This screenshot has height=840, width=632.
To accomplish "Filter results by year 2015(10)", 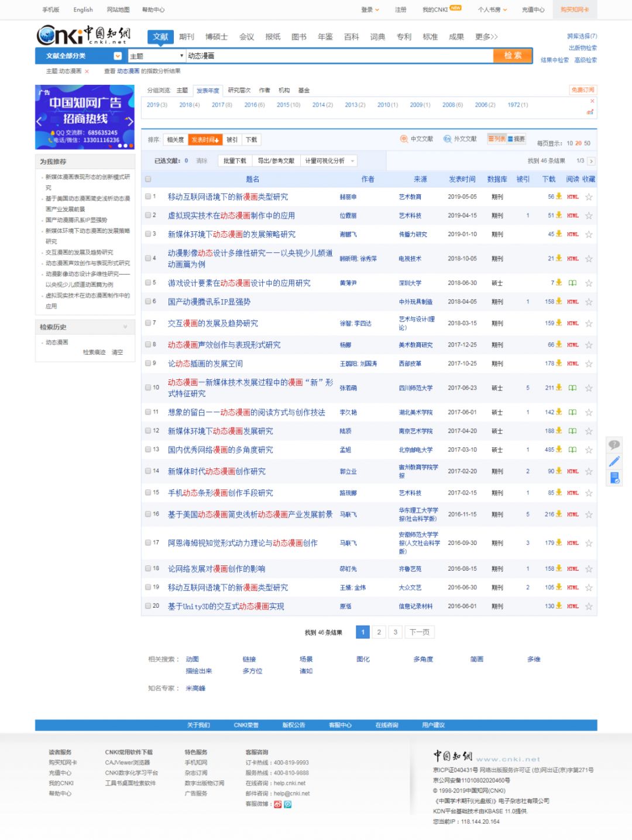I will click(288, 105).
